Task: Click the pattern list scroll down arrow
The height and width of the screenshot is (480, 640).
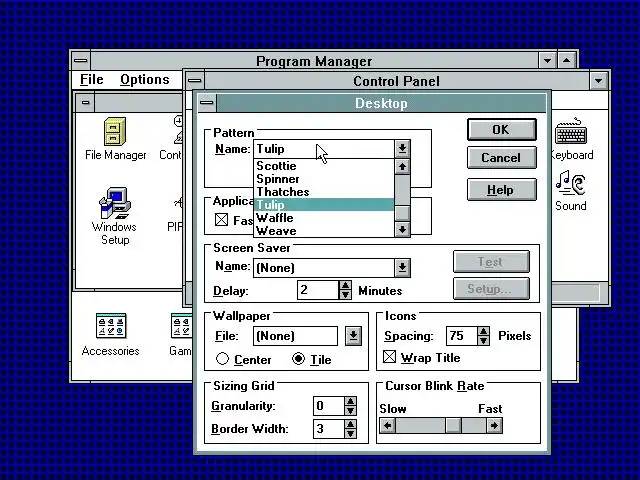Action: pos(402,230)
